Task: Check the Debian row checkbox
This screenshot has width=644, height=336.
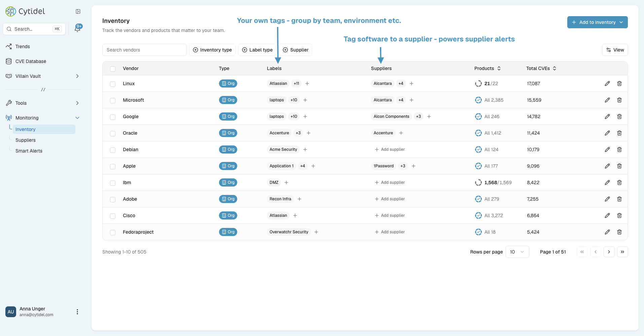Action: coord(113,150)
